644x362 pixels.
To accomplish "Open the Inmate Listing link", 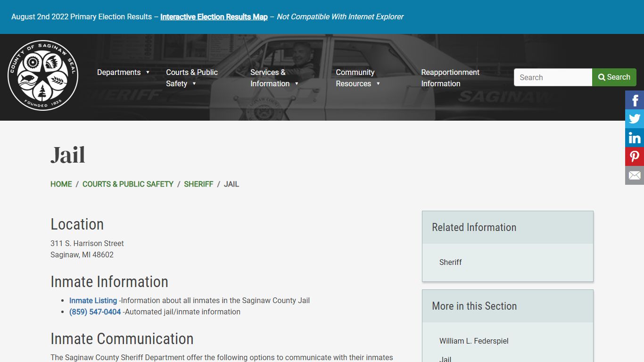I will (93, 301).
